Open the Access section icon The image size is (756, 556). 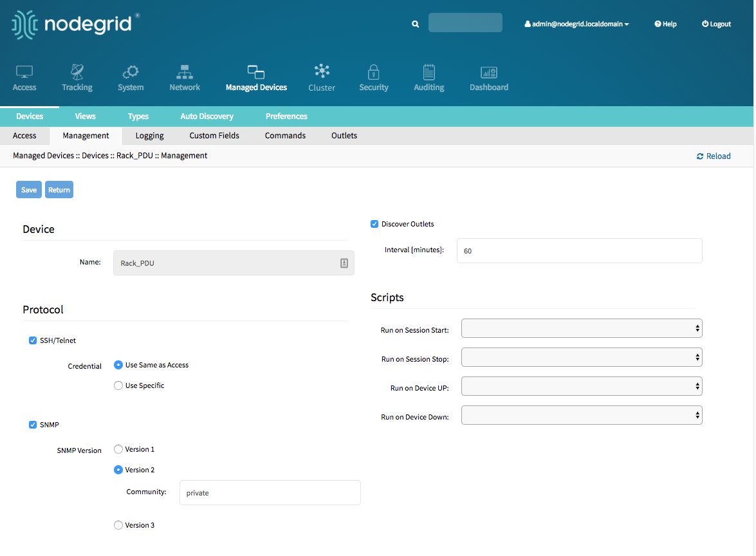(24, 72)
